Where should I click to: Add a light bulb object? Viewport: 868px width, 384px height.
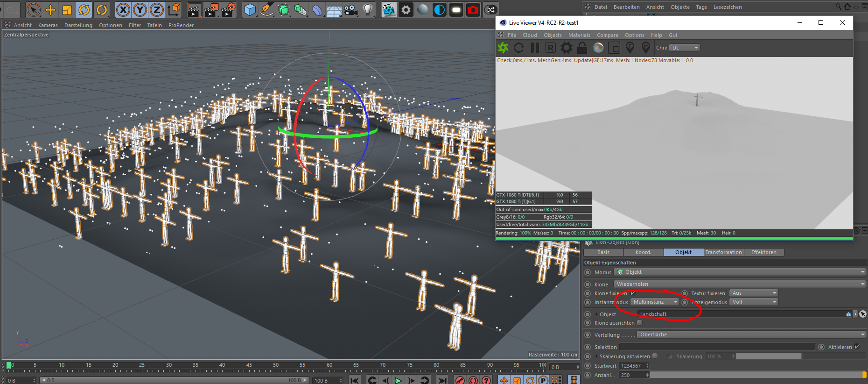pyautogui.click(x=368, y=9)
